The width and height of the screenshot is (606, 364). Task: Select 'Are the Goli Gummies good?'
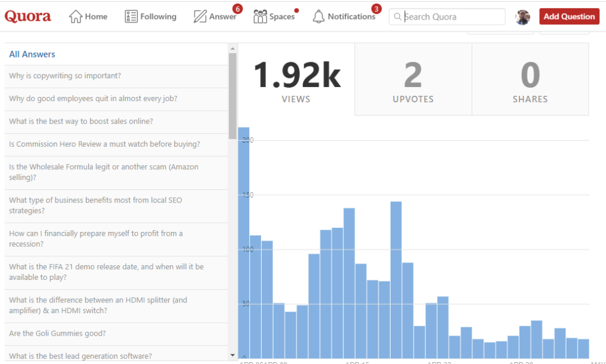coord(116,333)
